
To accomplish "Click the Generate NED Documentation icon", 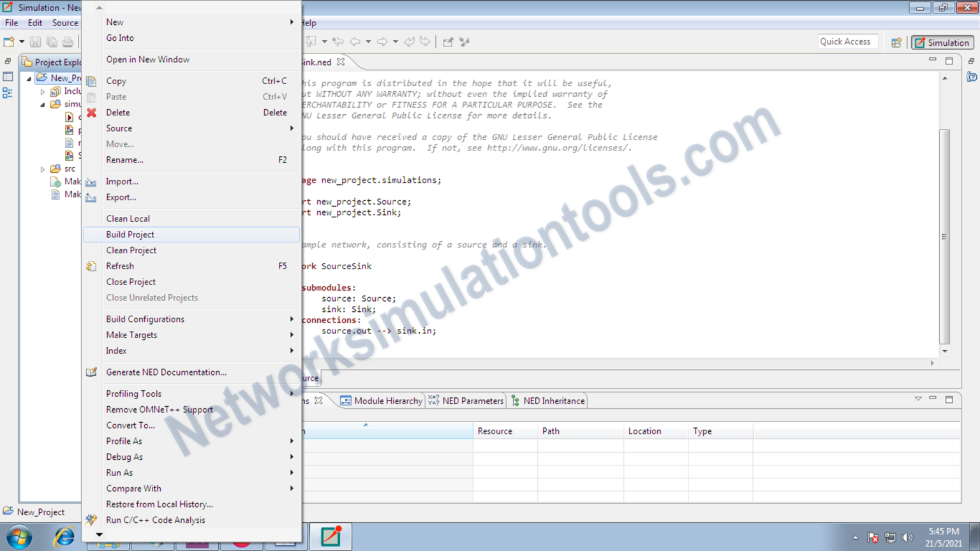I will [91, 372].
